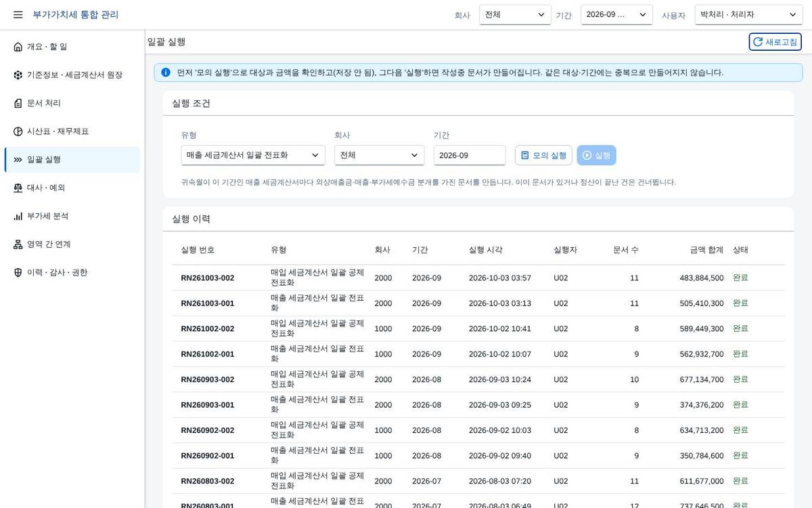Click the bar chart icon beside 부가세 분석
The image size is (812, 508).
[x=18, y=216]
